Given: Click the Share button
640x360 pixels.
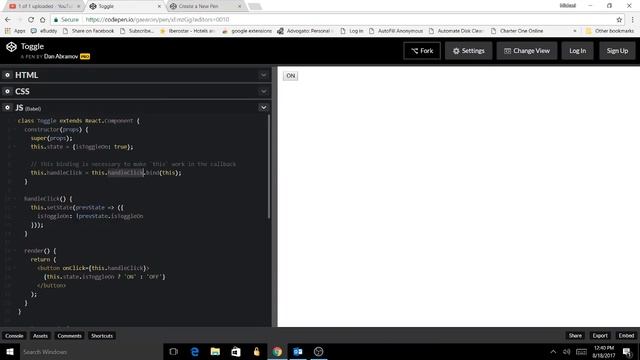Looking at the screenshot, I should (x=575, y=336).
